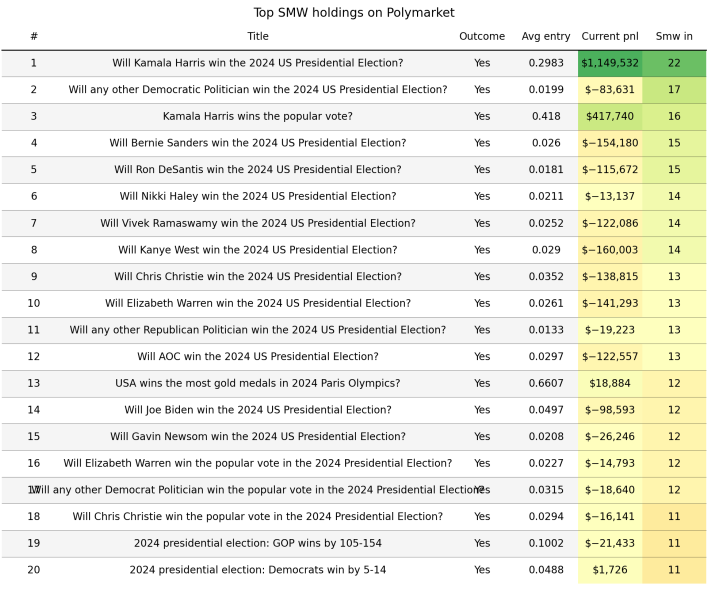Viewport: 713px width, 589px height.
Task: Click the $−138,815 pnl cell
Action: click(x=610, y=277)
